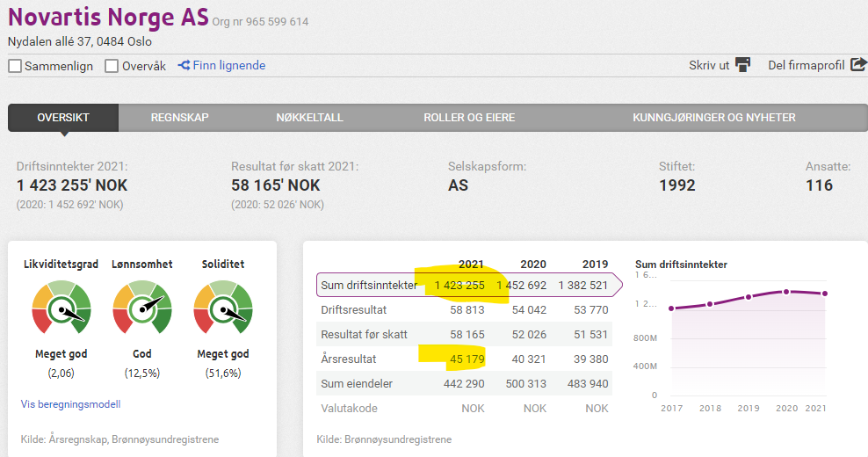Select the Sum driftsinntekter table row
Image resolution: width=868 pixels, height=457 pixels.
point(369,285)
